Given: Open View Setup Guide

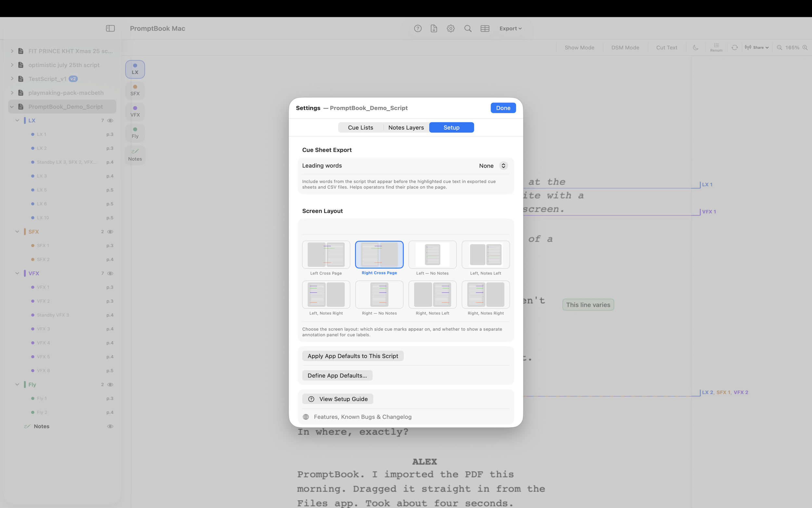Looking at the screenshot, I should pyautogui.click(x=337, y=399).
